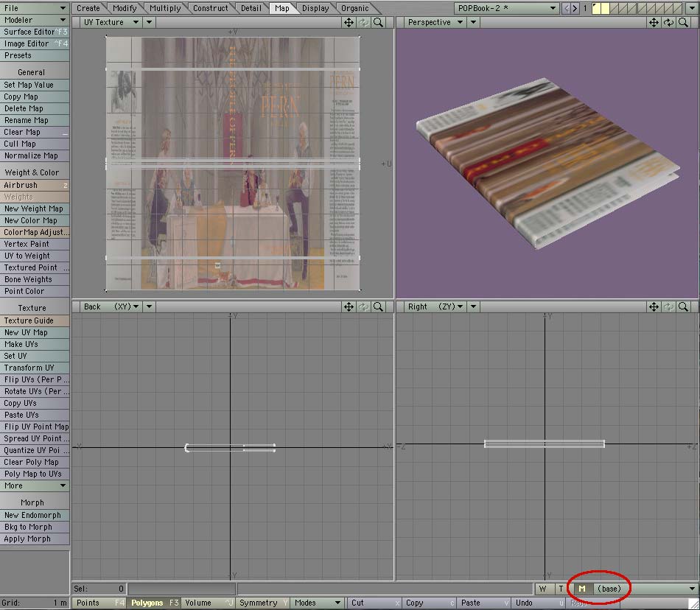Open the Image Editor
Viewport: 700px width, 610px height.
coord(35,43)
